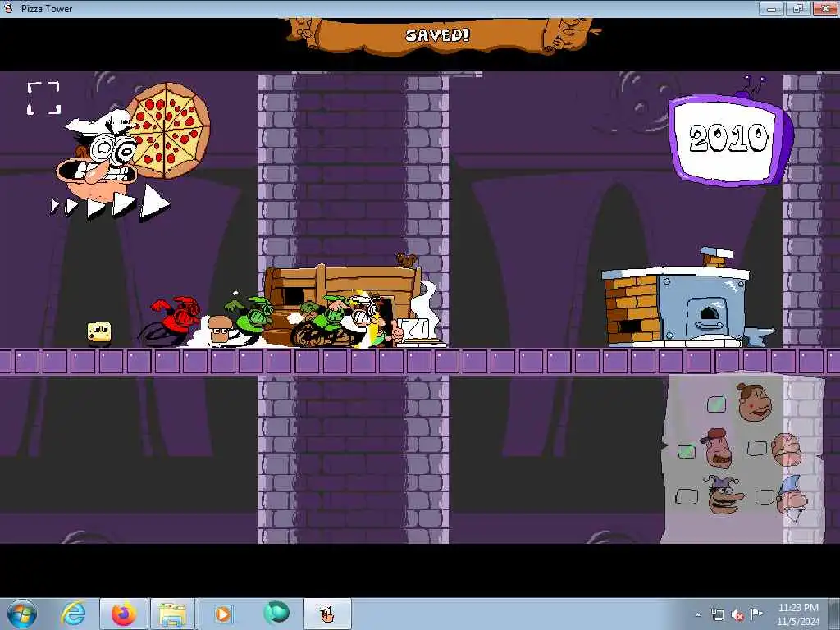Click the jester hat character head
Image resolution: width=840 pixels, height=630 pixels.
coord(724,495)
